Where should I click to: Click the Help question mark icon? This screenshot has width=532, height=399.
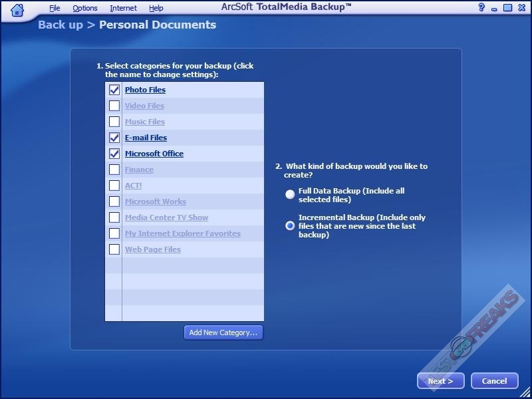[x=481, y=8]
